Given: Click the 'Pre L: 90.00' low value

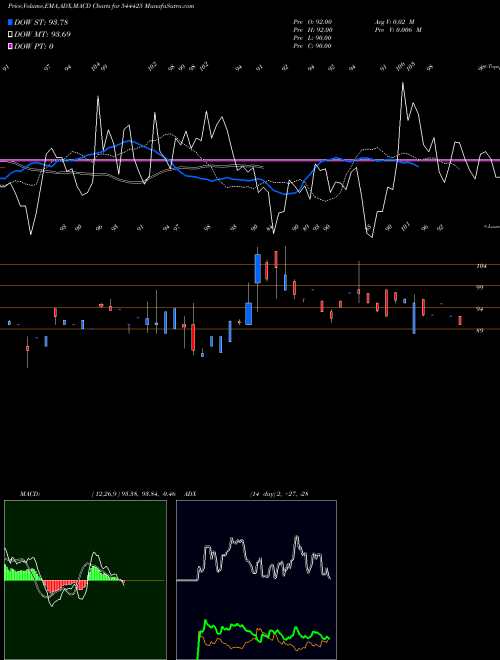Looking at the screenshot, I should click(x=313, y=38).
